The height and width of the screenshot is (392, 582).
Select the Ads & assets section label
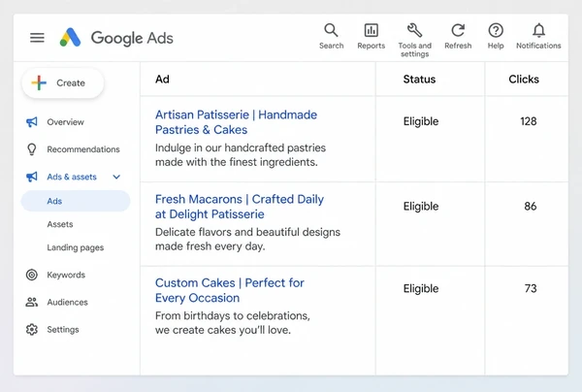pos(72,177)
